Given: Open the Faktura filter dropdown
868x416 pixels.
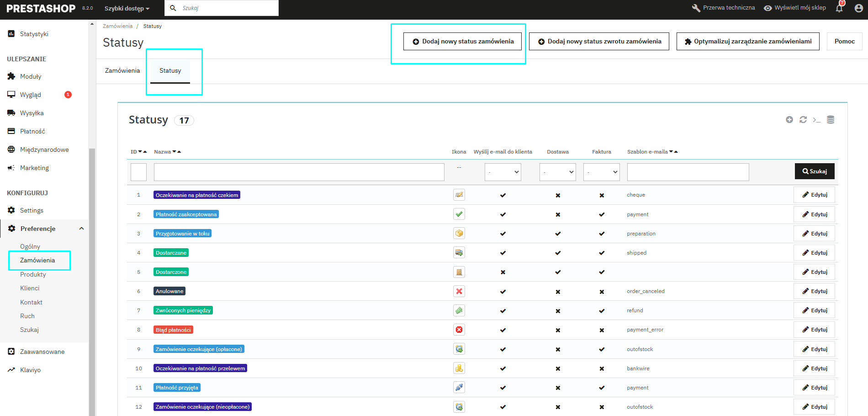Looking at the screenshot, I should point(602,172).
